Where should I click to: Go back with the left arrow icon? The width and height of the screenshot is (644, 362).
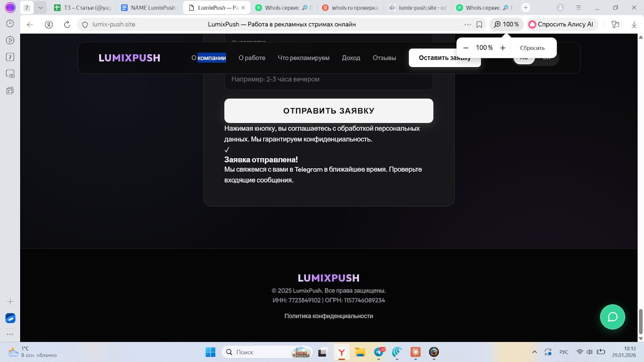click(x=30, y=25)
